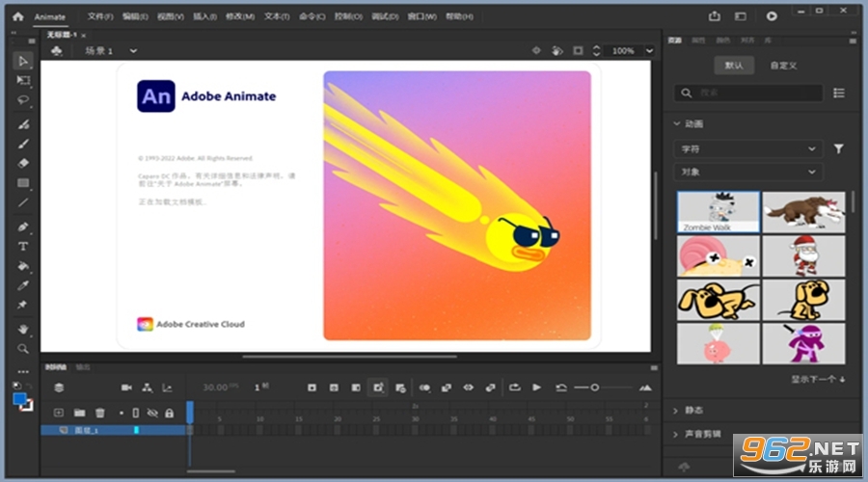The width and height of the screenshot is (868, 482).
Task: Open the 编辑(E) menu
Action: (135, 16)
